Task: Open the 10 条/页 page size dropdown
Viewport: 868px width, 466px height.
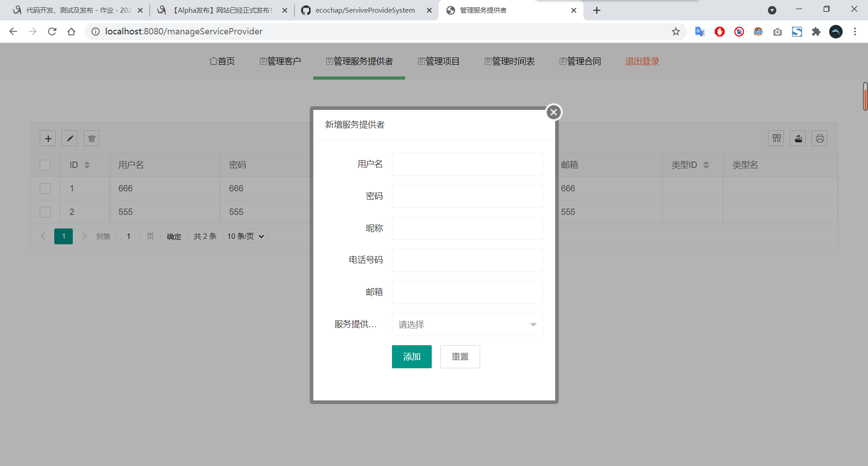Action: (x=245, y=236)
